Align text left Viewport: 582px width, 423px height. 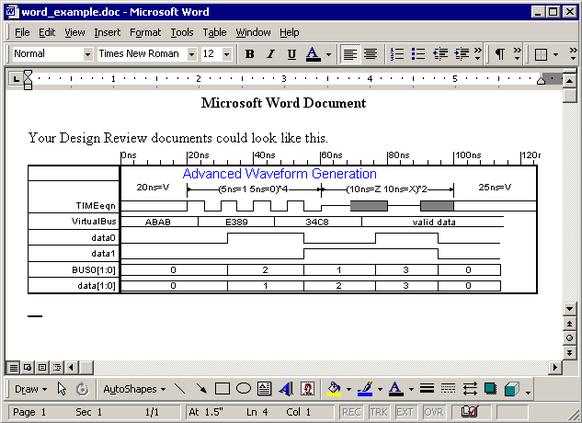(350, 54)
